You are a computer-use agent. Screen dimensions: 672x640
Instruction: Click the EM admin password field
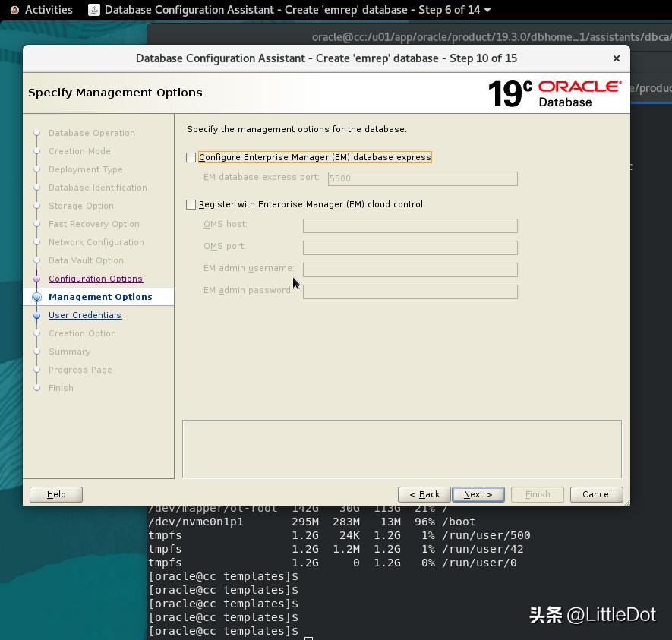point(410,292)
